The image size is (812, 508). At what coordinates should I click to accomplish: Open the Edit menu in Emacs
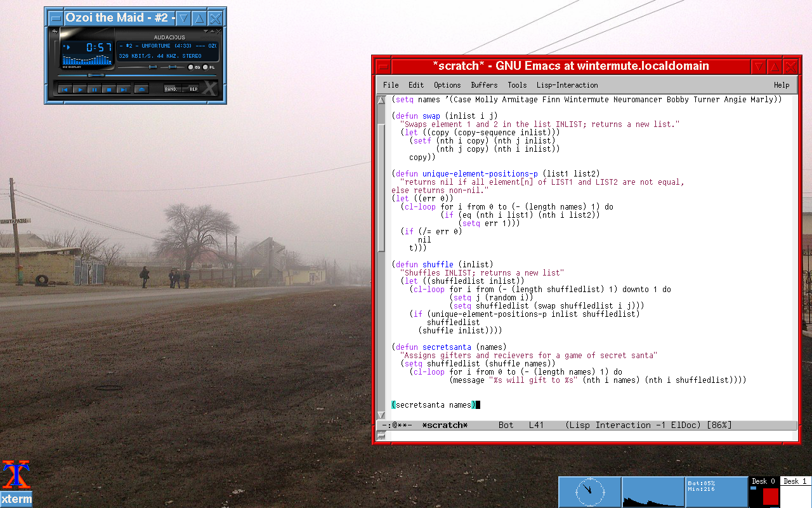pyautogui.click(x=416, y=85)
